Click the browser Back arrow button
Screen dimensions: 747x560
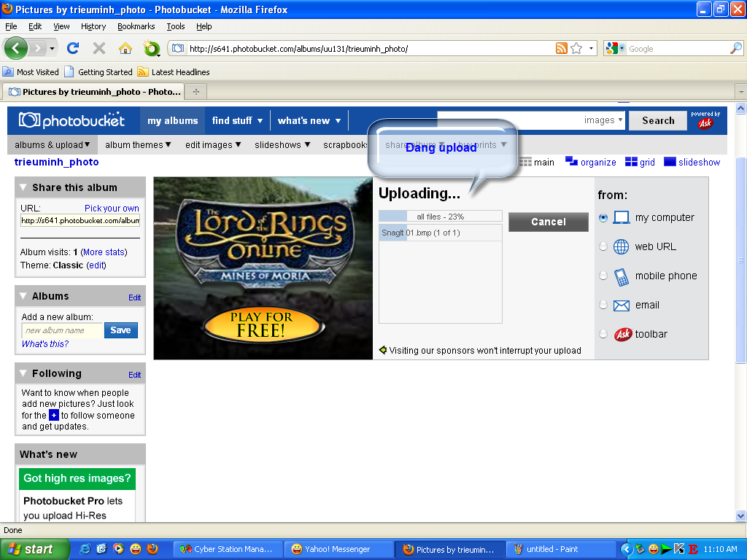coord(16,48)
